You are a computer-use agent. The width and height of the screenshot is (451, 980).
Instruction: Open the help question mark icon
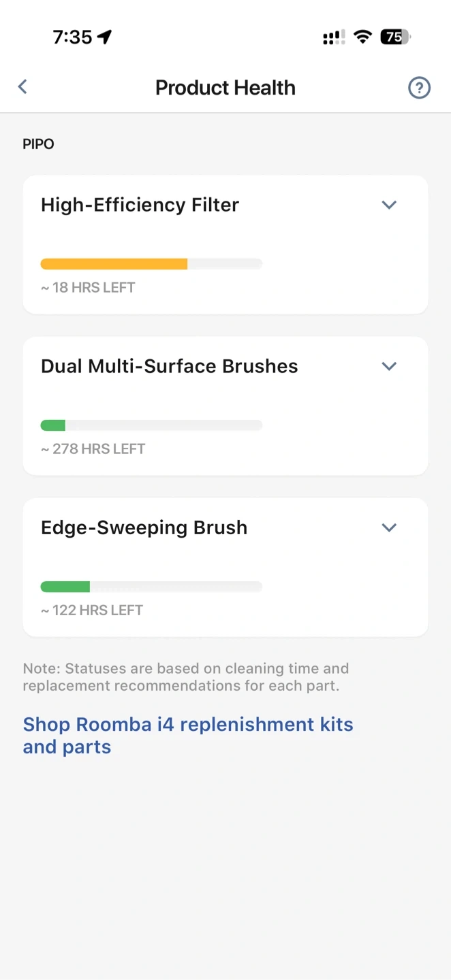[419, 88]
